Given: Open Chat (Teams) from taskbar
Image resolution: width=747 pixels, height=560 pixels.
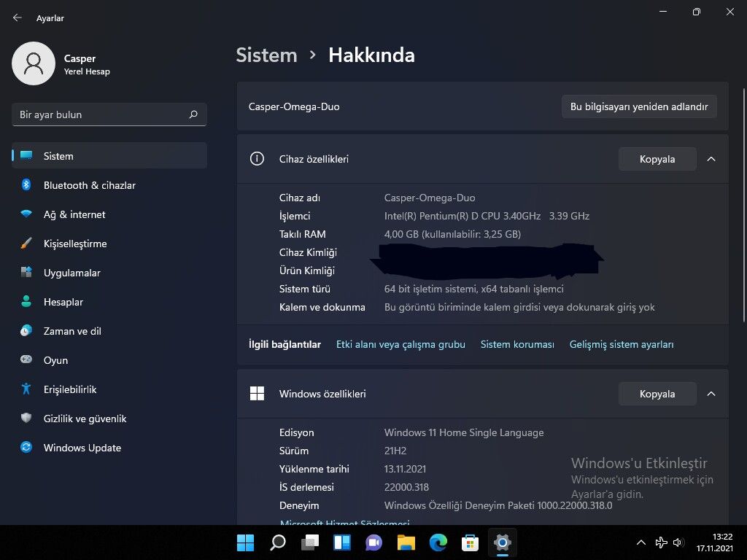Looking at the screenshot, I should [x=374, y=542].
